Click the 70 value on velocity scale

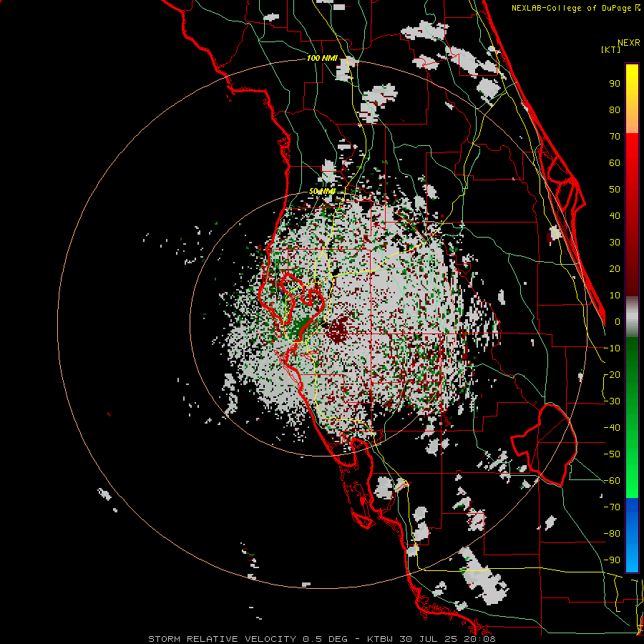pos(615,137)
